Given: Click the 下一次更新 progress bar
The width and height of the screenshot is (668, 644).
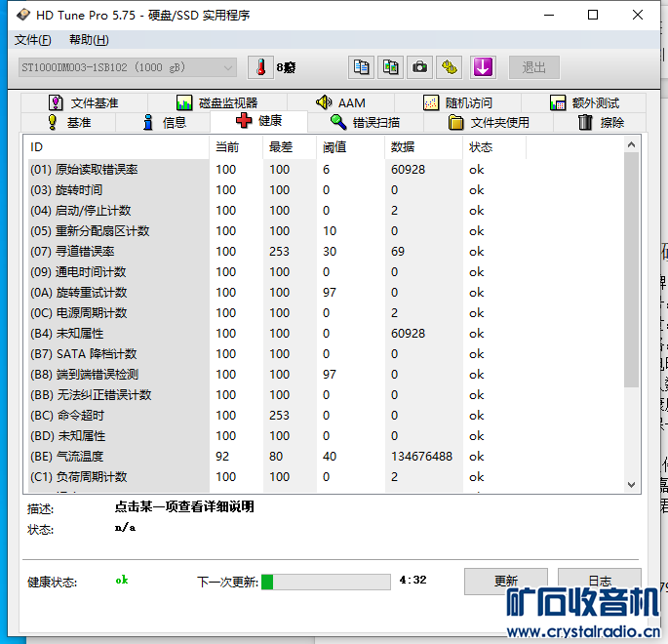Looking at the screenshot, I should 326,582.
